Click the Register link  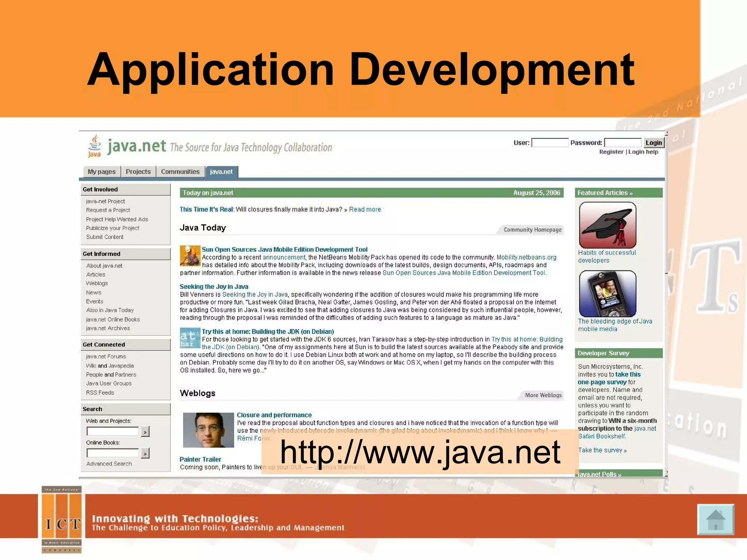pos(611,152)
